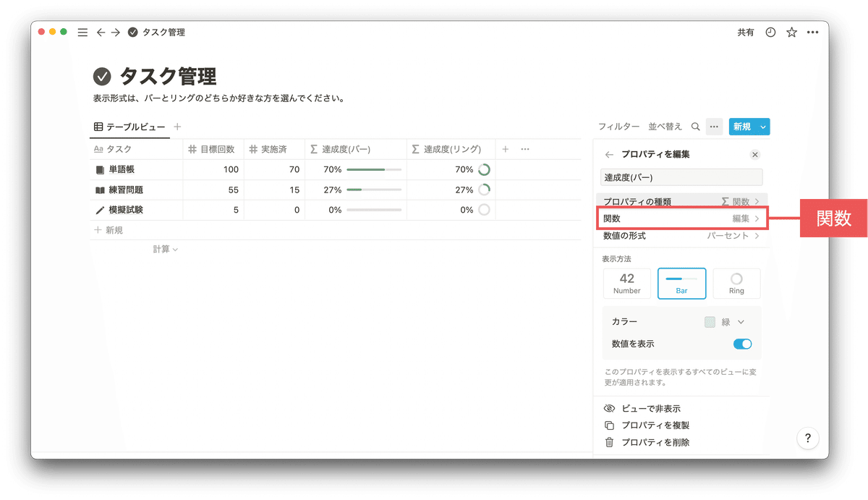
Task: Open the page history clock icon
Action: pyautogui.click(x=770, y=33)
